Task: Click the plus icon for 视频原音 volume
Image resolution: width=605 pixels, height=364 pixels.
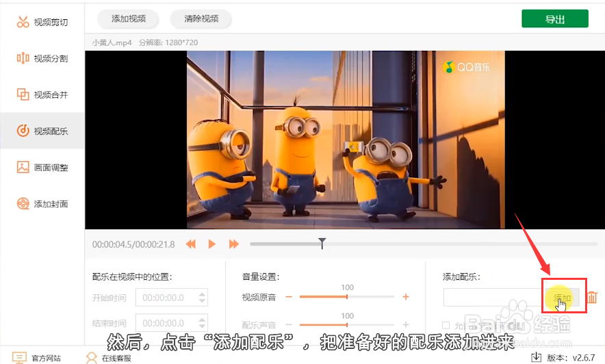Action: [x=406, y=296]
